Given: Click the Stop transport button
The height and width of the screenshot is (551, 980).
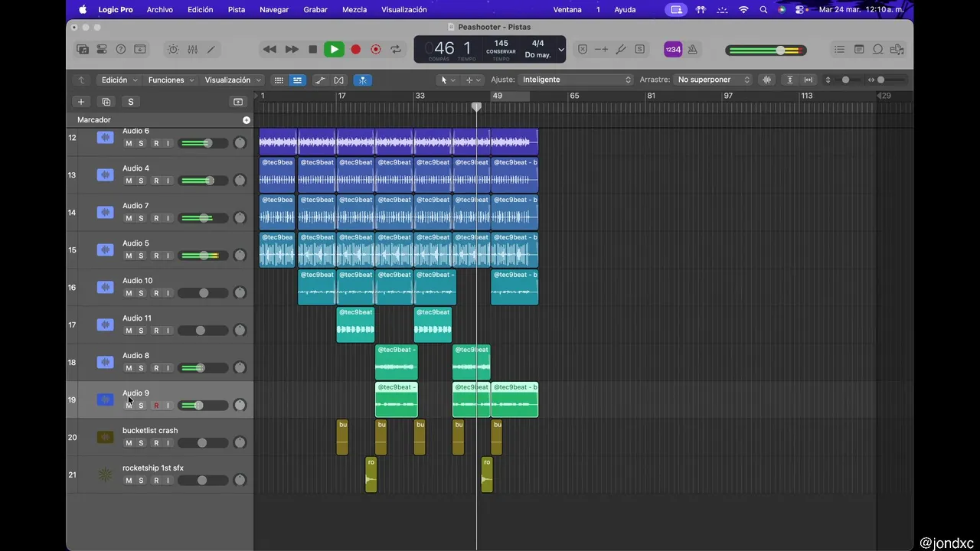Looking at the screenshot, I should 312,49.
